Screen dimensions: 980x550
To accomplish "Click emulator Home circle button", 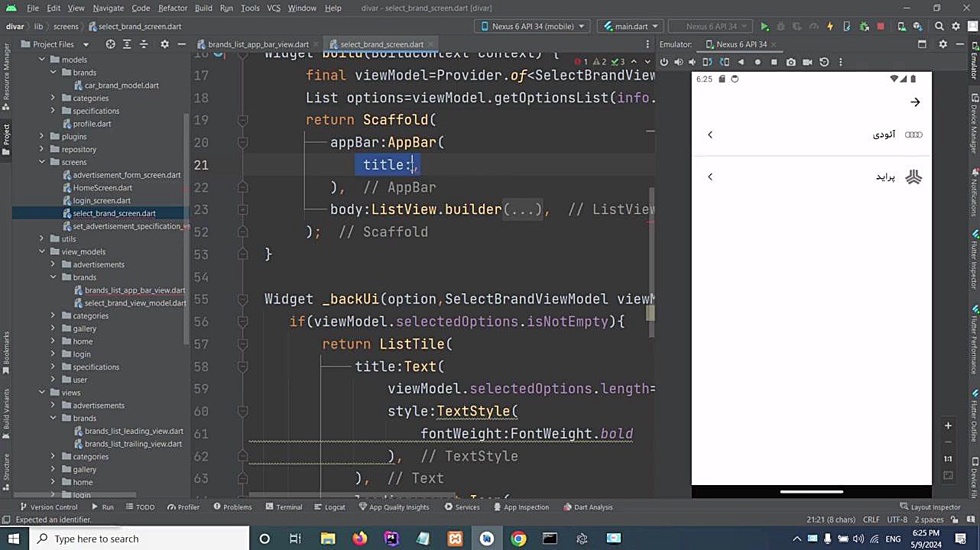I will (x=758, y=62).
